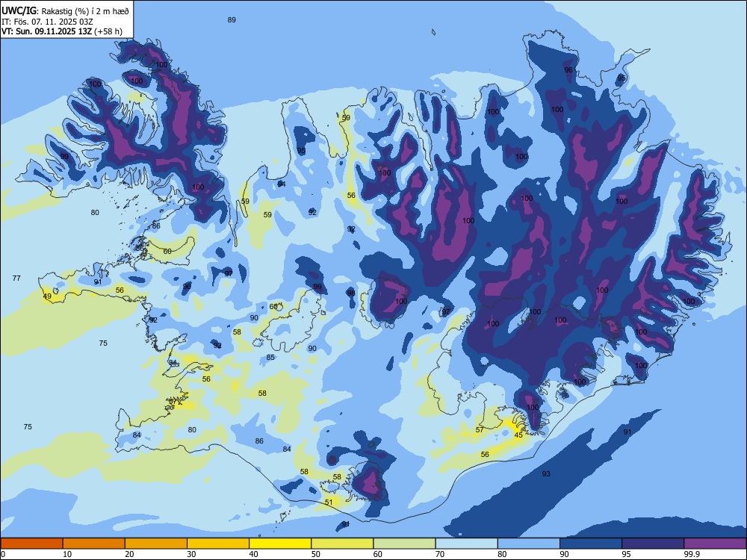Screen dimensions: 747x560
Task: Click the 89 humidity value over the sea
Action: point(232,20)
